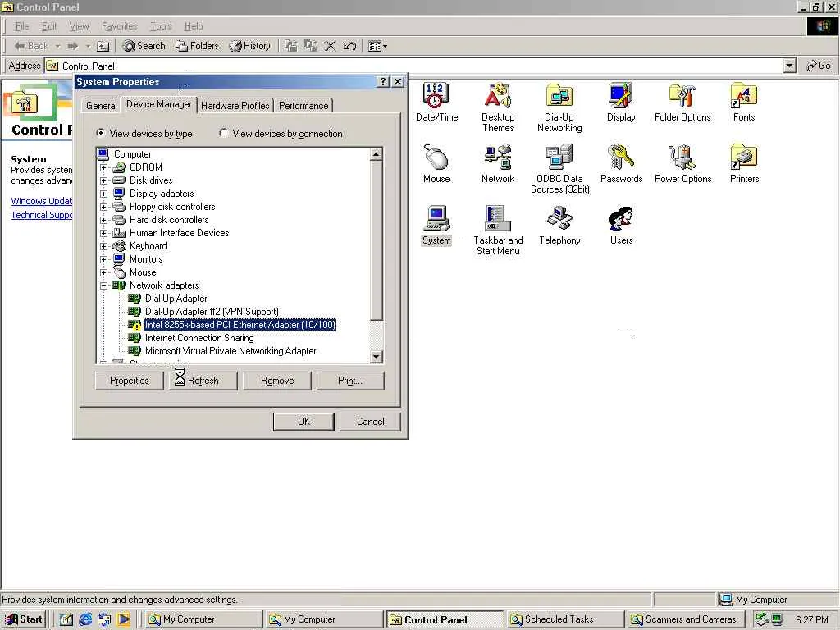Toggle the Folders pane toolbar button
Image resolution: width=840 pixels, height=630 pixels.
(197, 46)
